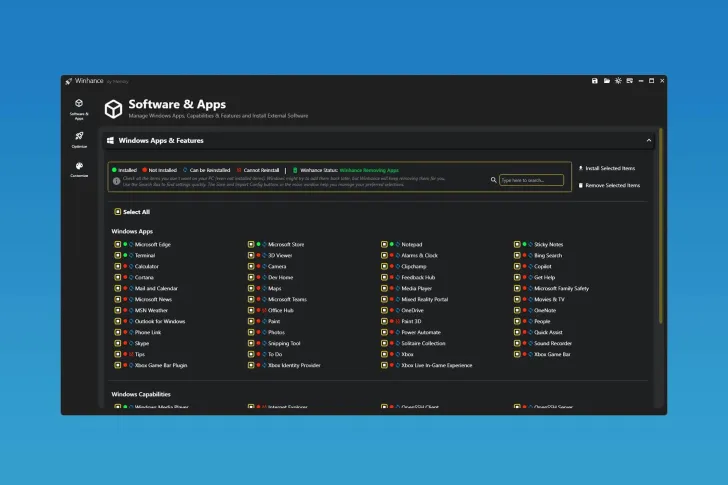Click the magnifier search icon
Image resolution: width=728 pixels, height=485 pixels.
494,180
